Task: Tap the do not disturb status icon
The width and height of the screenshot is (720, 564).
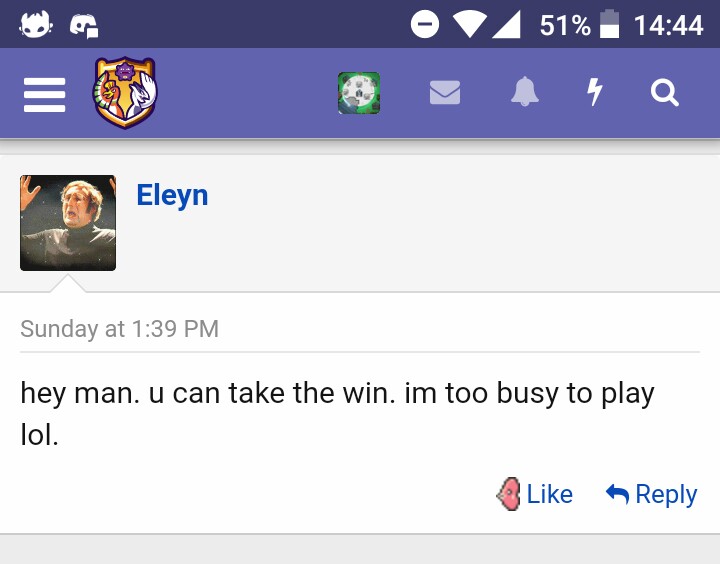Action: point(425,25)
